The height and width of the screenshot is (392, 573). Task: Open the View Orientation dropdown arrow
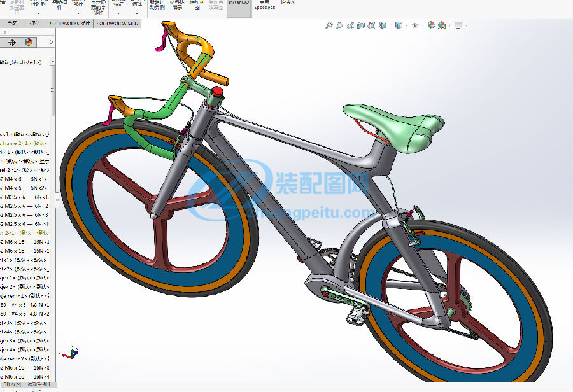[390, 25]
